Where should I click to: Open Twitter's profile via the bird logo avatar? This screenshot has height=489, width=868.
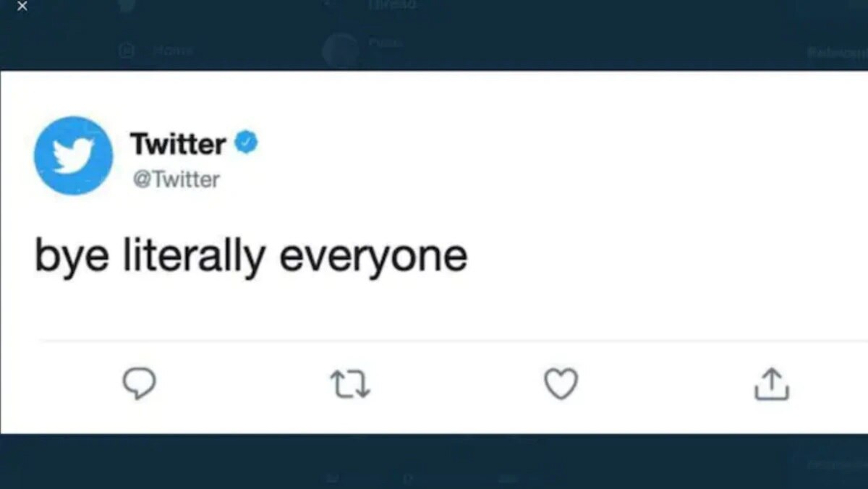tap(72, 156)
